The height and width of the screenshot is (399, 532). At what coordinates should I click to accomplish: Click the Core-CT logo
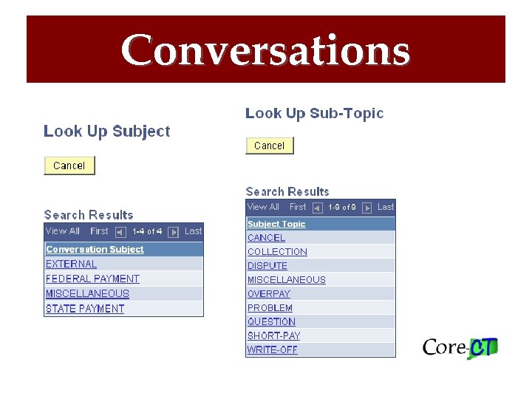pos(460,348)
